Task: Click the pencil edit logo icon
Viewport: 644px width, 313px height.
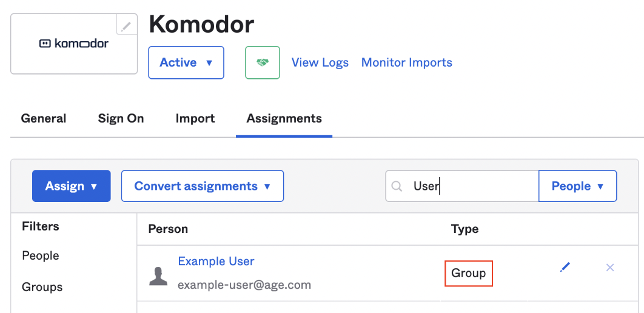Action: (126, 25)
